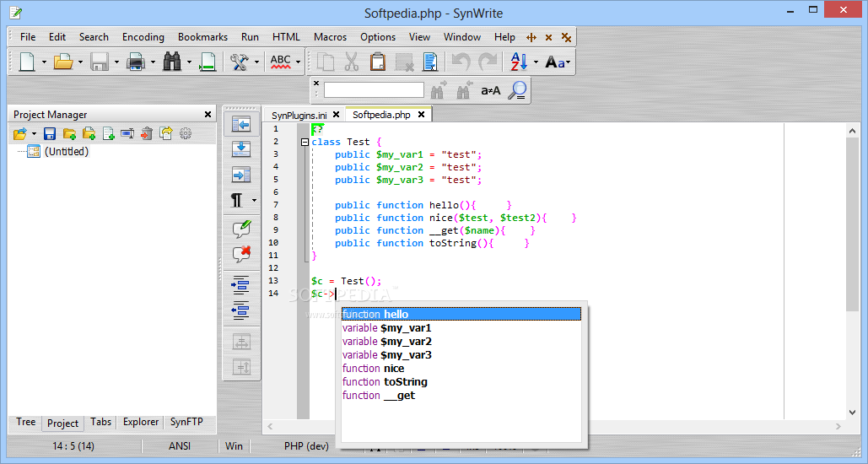Open the HTML menu
This screenshot has width=868, height=464.
pyautogui.click(x=286, y=37)
